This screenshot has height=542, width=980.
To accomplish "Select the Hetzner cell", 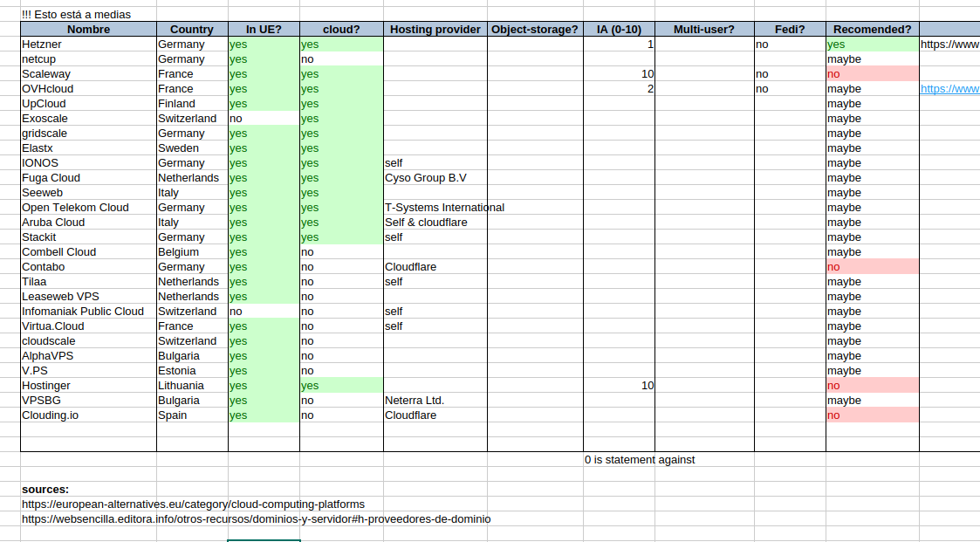I will pos(88,45).
